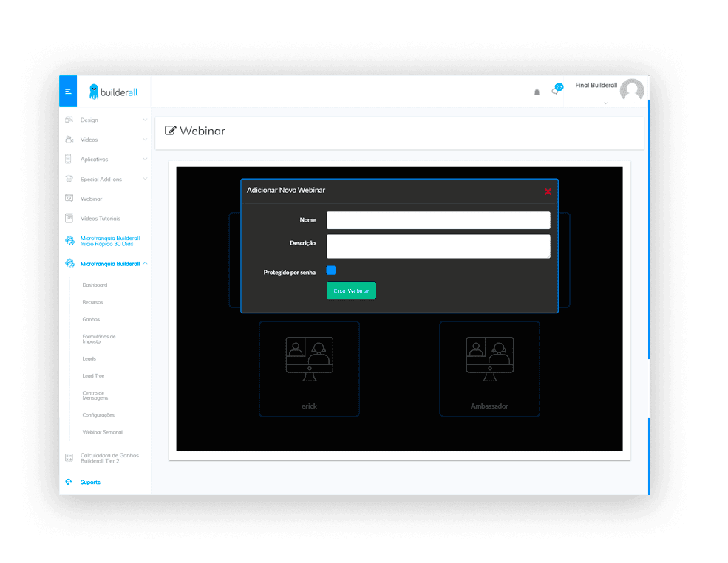Image resolution: width=728 pixels, height=563 pixels.
Task: Click the Videos Tutoriais sidebar icon
Action: [69, 218]
